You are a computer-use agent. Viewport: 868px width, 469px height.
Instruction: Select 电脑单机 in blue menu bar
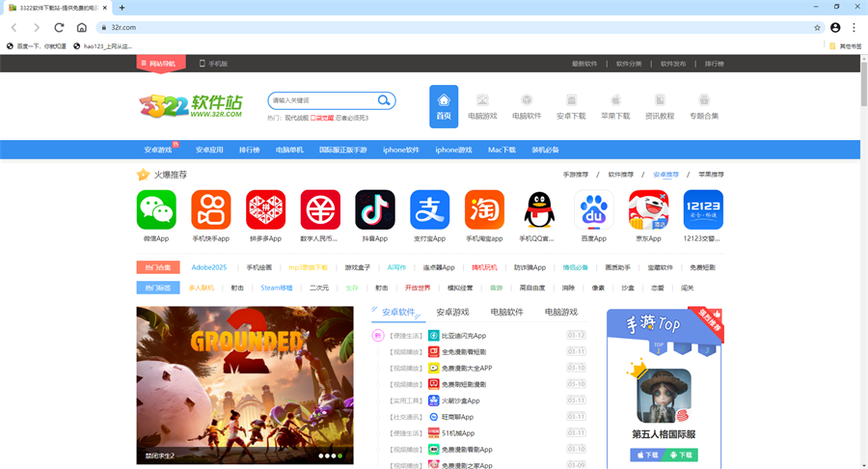[289, 150]
